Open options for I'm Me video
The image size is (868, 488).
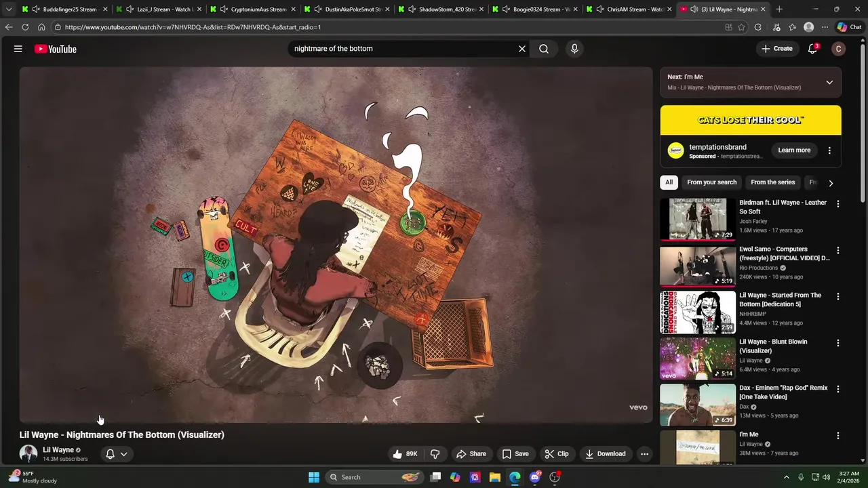point(838,436)
